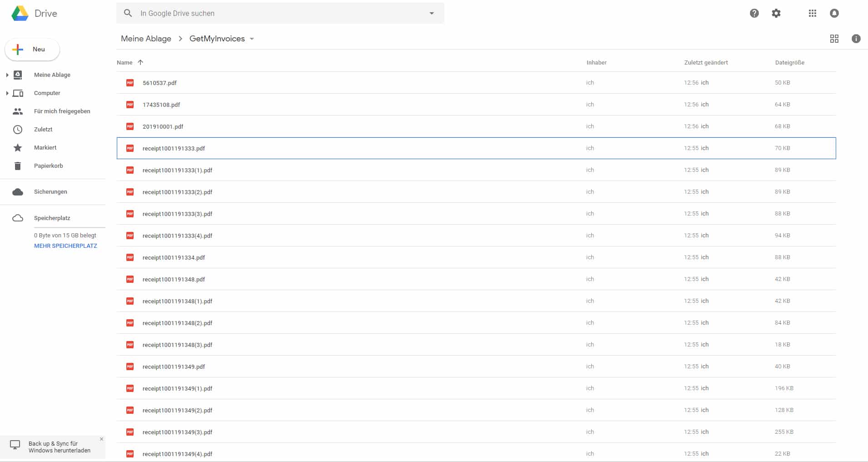Select file receipt1001191333(1).pdf
868x462 pixels.
click(476, 170)
